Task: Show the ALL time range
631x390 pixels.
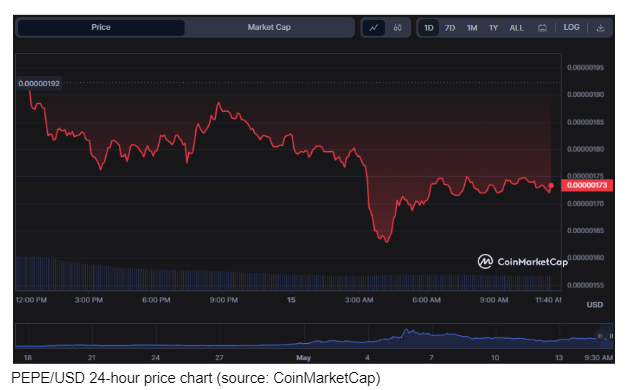Action: click(x=516, y=28)
